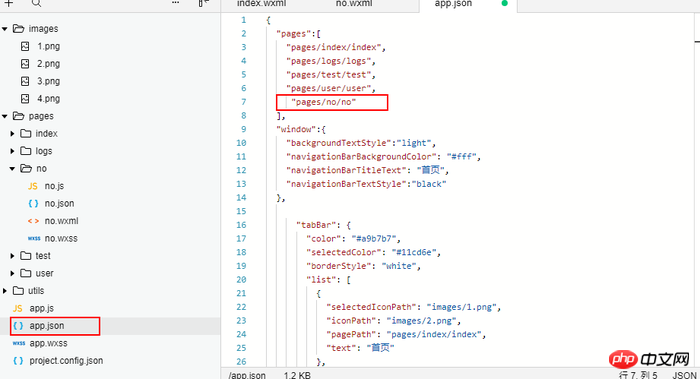Click the pages folder icon
Screen dimensions: 700x379
pyautogui.click(x=18, y=116)
